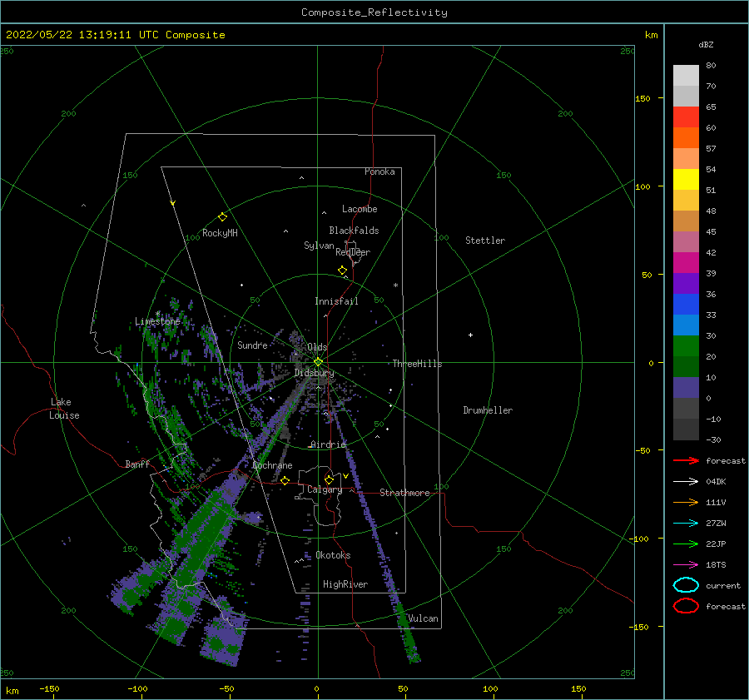Click the ThreeHills label
Viewport: 749px width, 700px height.
click(x=418, y=364)
